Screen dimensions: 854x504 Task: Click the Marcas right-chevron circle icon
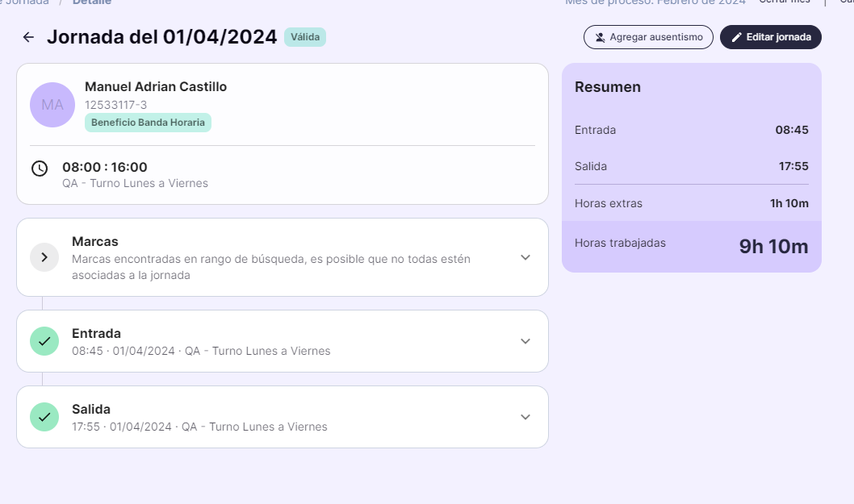44,257
